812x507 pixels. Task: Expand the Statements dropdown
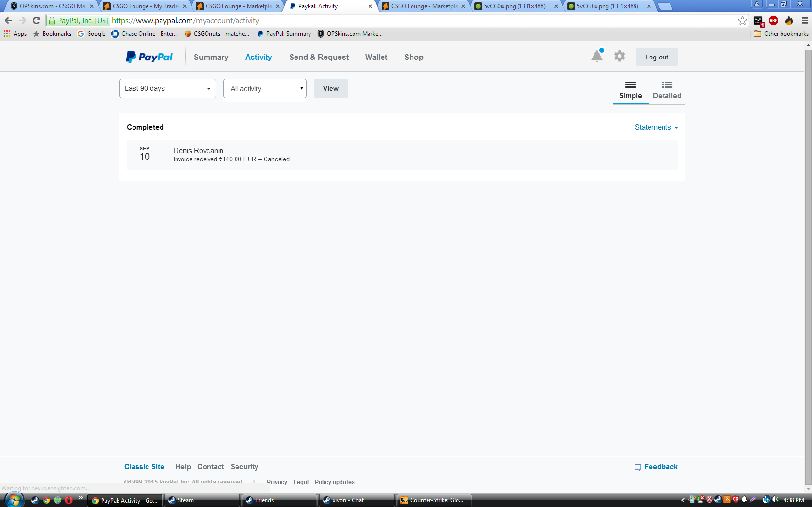(x=656, y=127)
